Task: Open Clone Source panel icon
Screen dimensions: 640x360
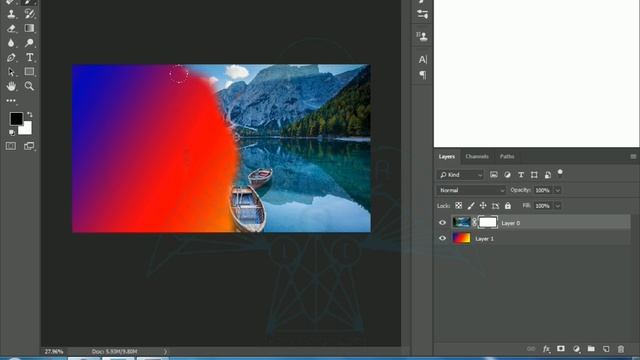Action: click(x=422, y=37)
